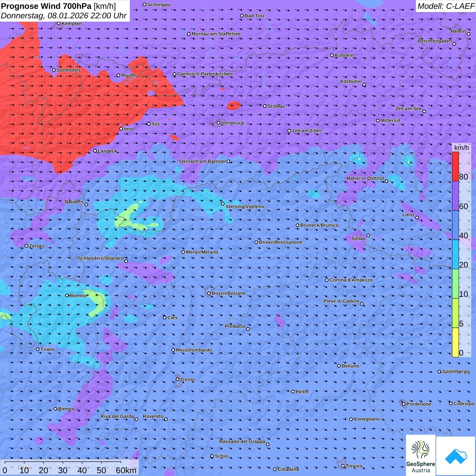476x476 pixels.
Task: Click the 'Sillian' label
Action: pos(358,238)
